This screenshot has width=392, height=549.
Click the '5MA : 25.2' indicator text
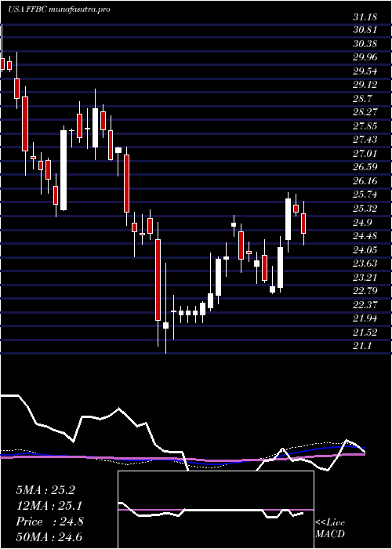pyautogui.click(x=45, y=490)
